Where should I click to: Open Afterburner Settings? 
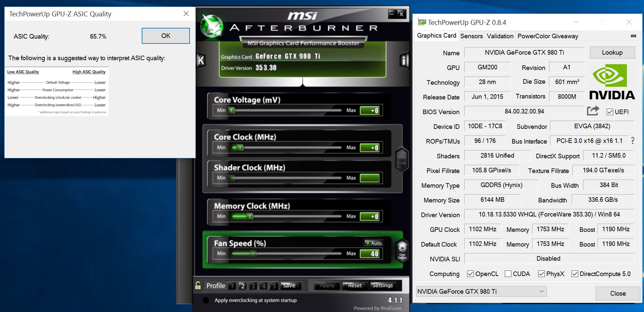(x=382, y=286)
